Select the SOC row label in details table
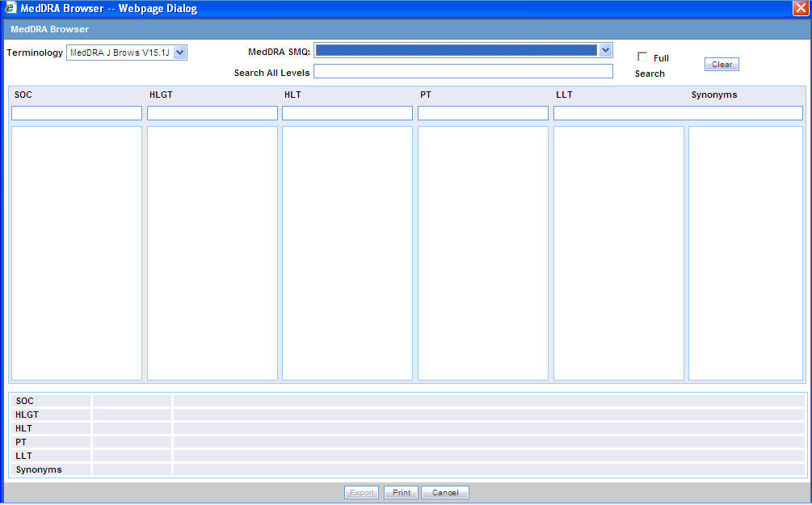The image size is (812, 505). click(x=25, y=401)
